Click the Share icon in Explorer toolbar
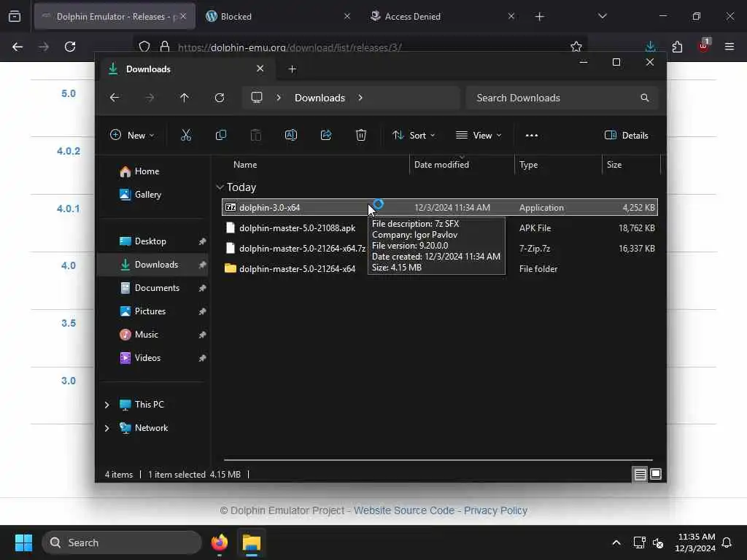This screenshot has height=560, width=747. coord(326,135)
